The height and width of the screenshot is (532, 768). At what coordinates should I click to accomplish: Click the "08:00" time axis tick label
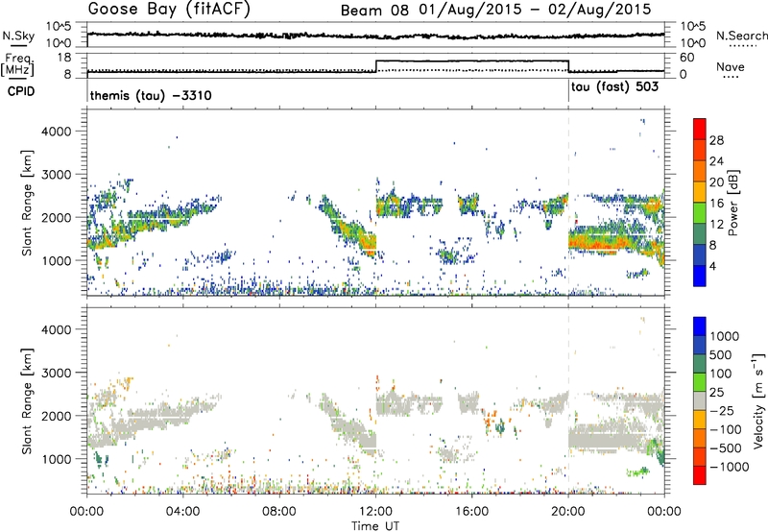(278, 512)
